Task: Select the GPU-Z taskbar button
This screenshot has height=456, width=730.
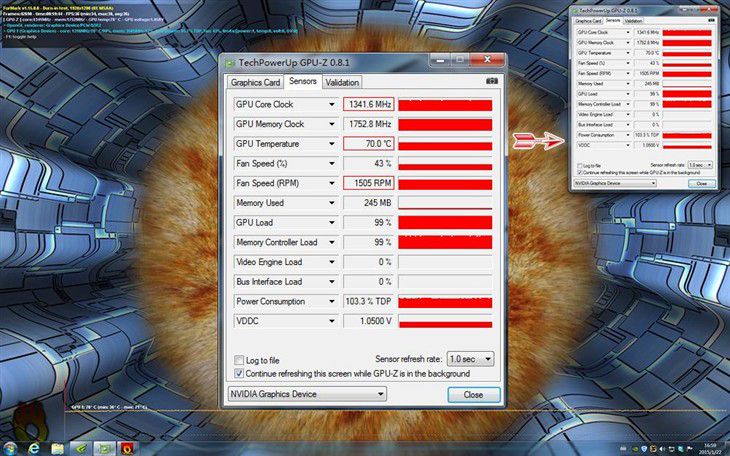Action: click(x=105, y=449)
